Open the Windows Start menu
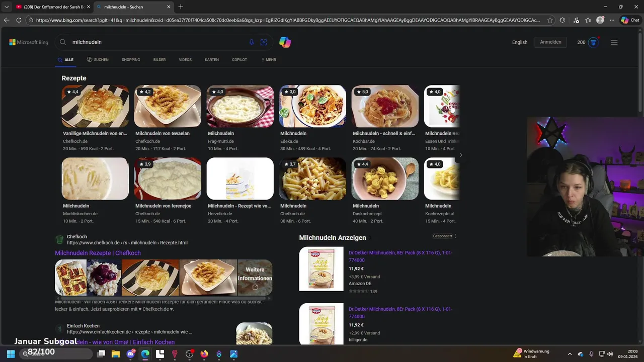The image size is (644, 362). 11,354
